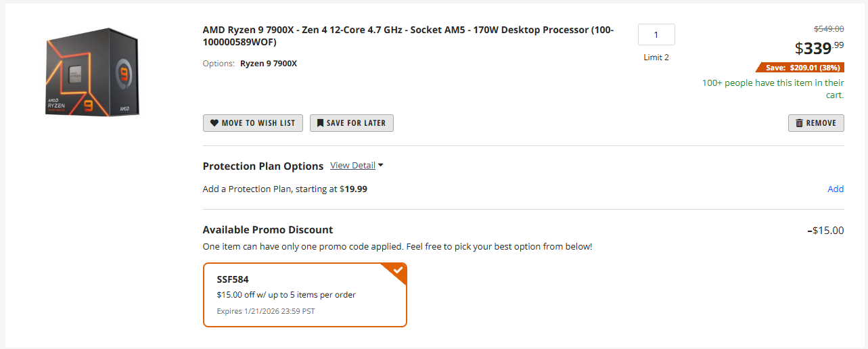Click the $339.99 current price

[x=819, y=48]
